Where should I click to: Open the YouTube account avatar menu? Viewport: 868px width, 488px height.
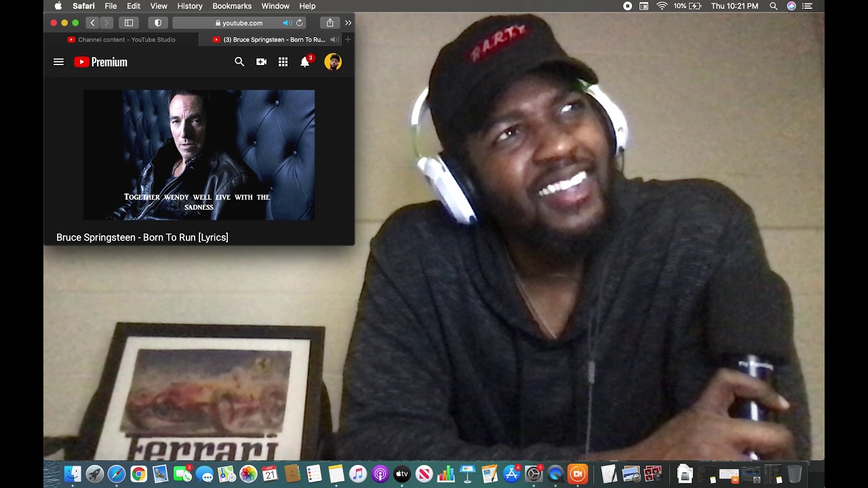[333, 62]
